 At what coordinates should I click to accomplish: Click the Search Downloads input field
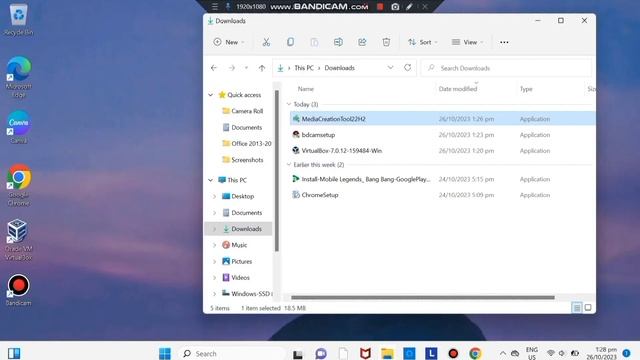[506, 68]
